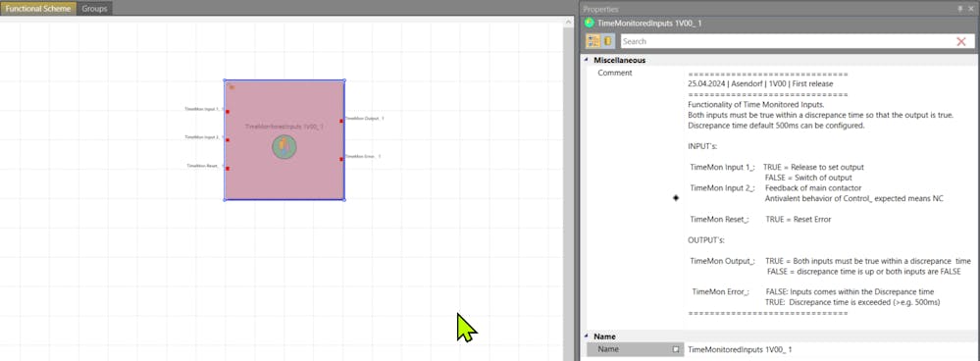
Task: Toggle the small square next to Name
Action: (x=676, y=350)
